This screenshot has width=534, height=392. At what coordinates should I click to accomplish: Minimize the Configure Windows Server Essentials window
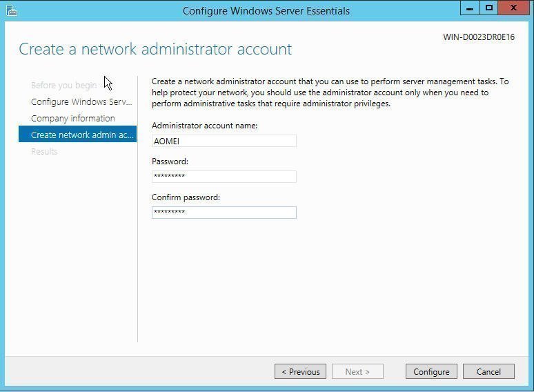click(x=470, y=8)
